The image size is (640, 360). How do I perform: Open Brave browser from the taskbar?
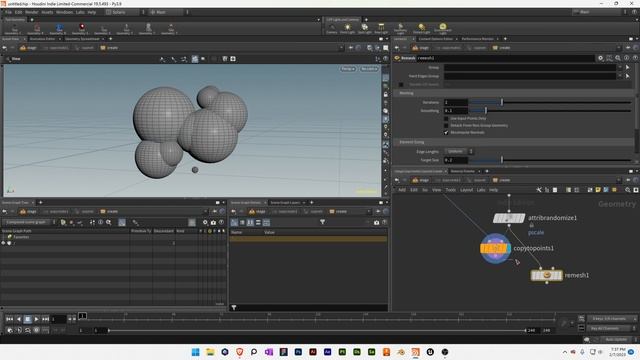point(240,352)
